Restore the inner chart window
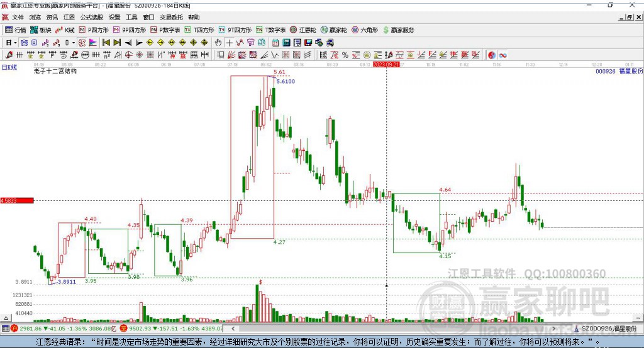The image size is (644, 348). coord(630,17)
